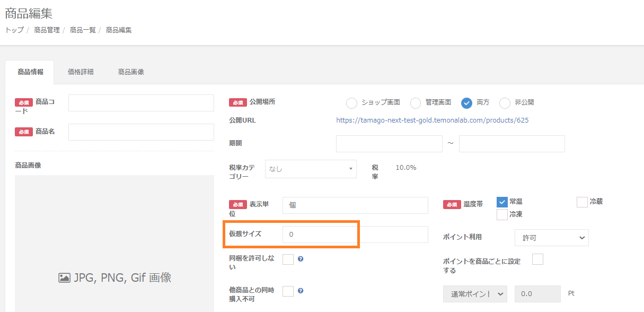Uncheck the 常温 temperature checkbox
Viewport: 644px width, 312px height.
coord(502,202)
